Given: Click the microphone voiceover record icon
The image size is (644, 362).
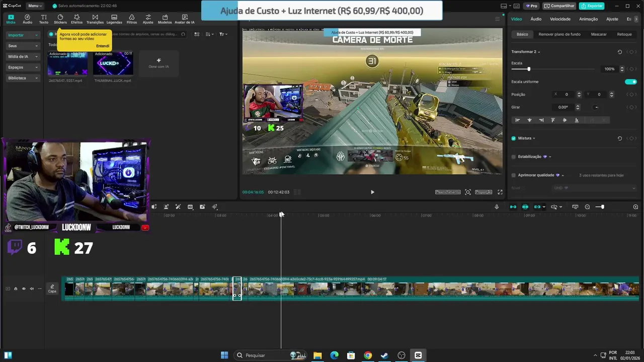Looking at the screenshot, I should [497, 207].
